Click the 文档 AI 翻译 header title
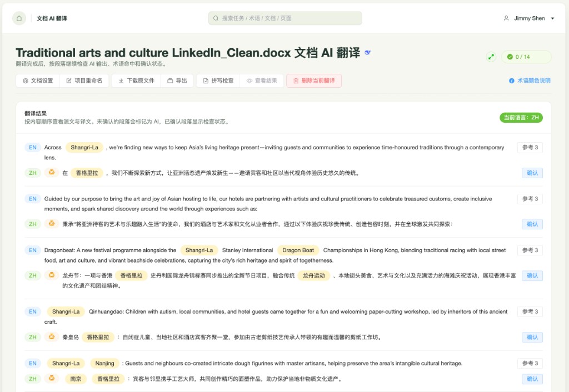 (52, 18)
